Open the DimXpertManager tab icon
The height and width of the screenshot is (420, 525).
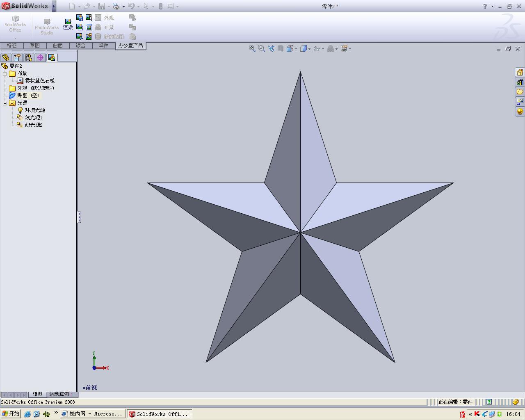40,57
